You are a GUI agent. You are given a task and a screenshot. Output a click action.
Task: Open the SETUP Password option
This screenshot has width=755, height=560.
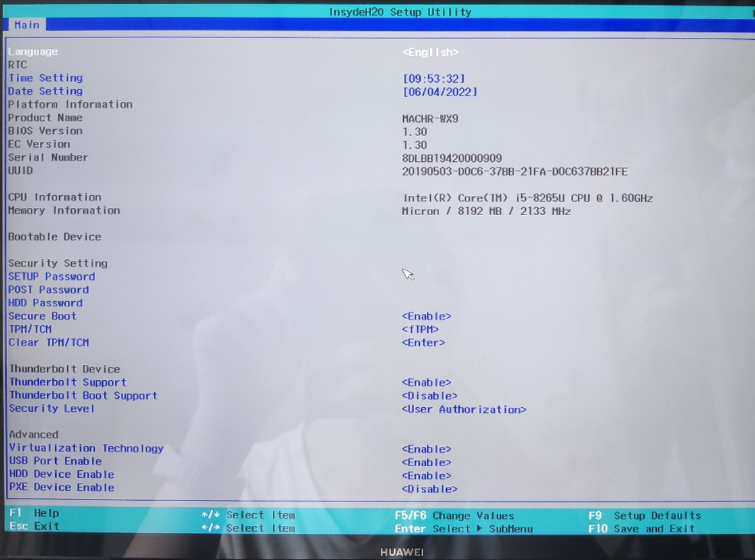pyautogui.click(x=51, y=277)
